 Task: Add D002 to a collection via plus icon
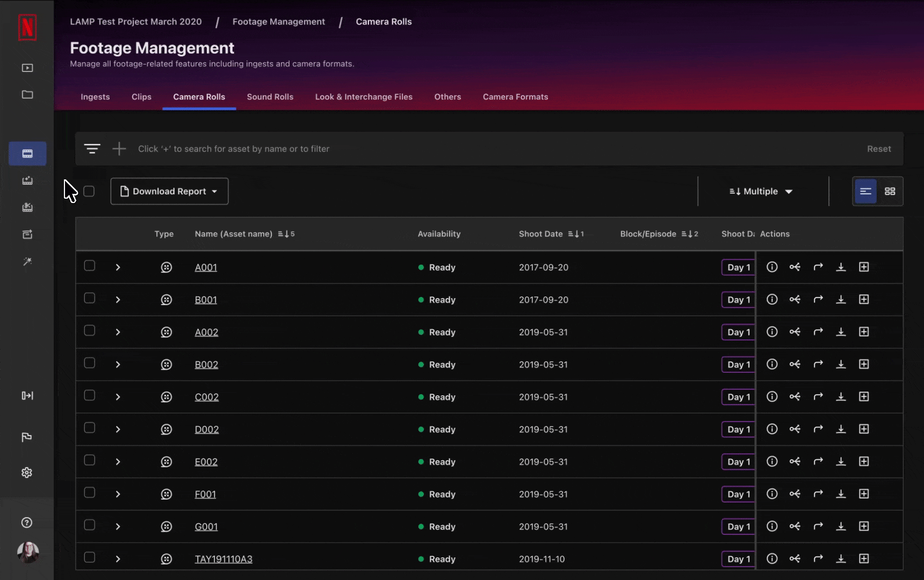(864, 429)
